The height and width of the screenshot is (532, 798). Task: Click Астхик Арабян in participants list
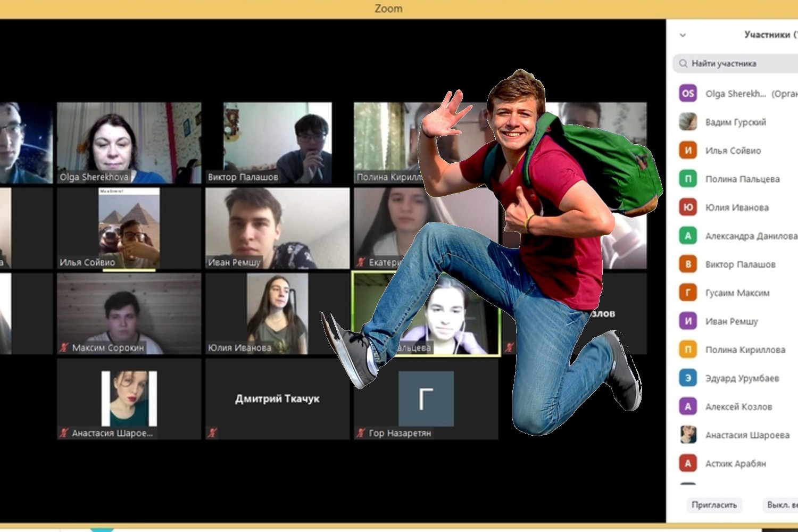point(736,464)
